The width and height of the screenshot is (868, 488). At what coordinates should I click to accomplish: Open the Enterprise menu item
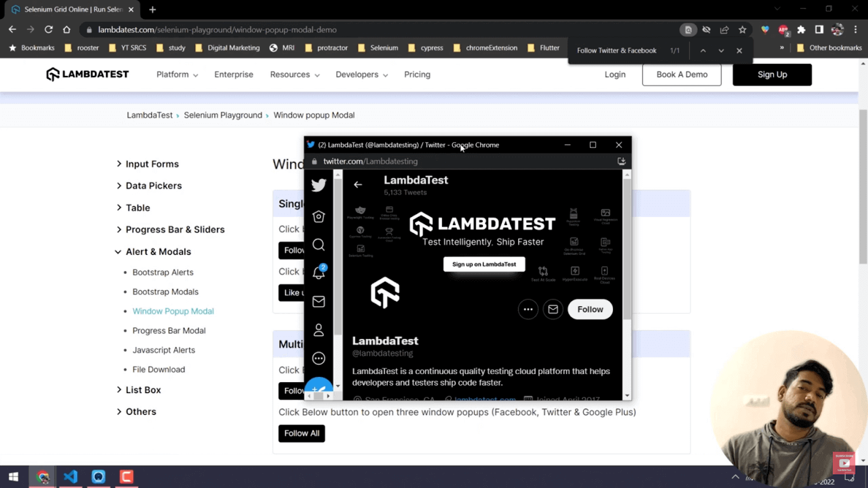[234, 75]
